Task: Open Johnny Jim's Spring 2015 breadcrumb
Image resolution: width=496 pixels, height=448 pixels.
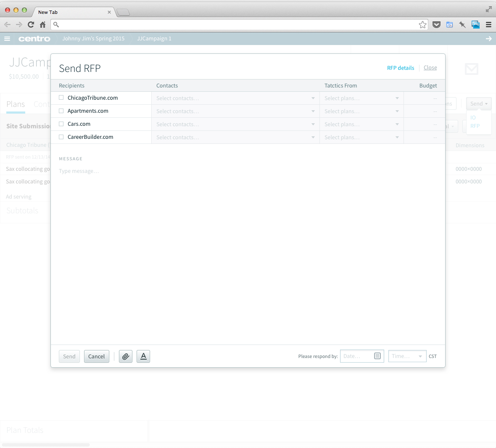Action: [x=93, y=39]
